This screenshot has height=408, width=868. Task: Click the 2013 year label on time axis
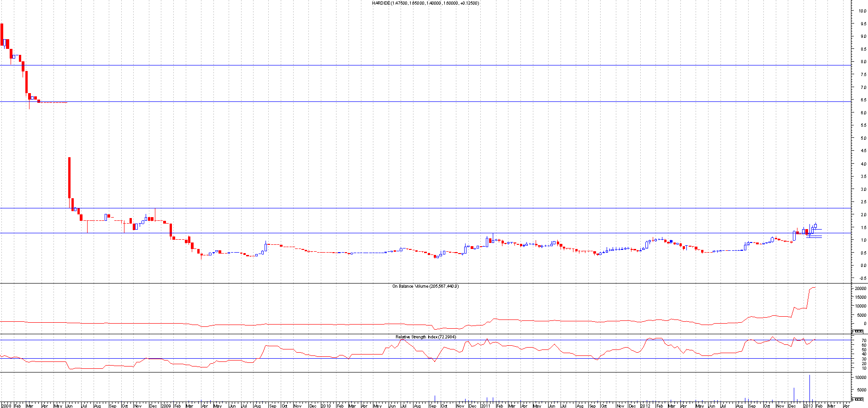(809, 406)
